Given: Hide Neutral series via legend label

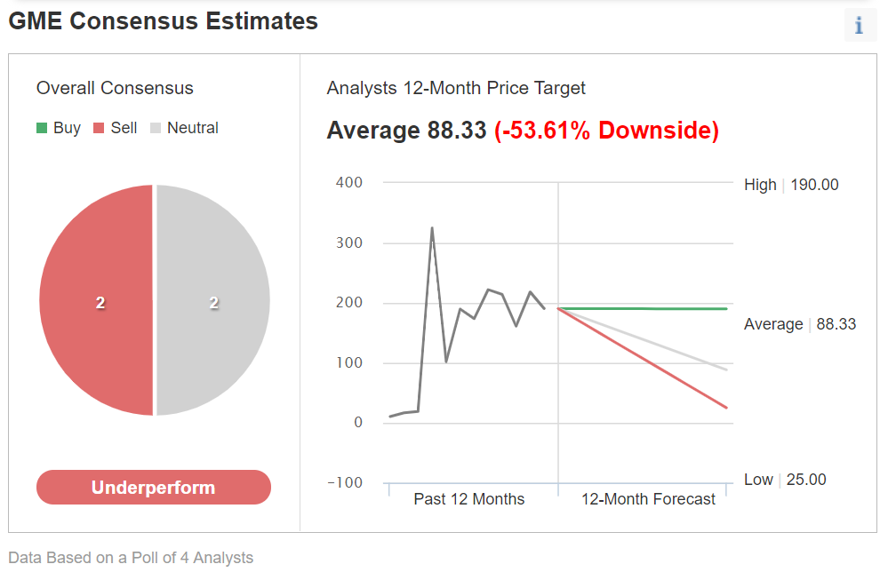Looking at the screenshot, I should [x=192, y=128].
